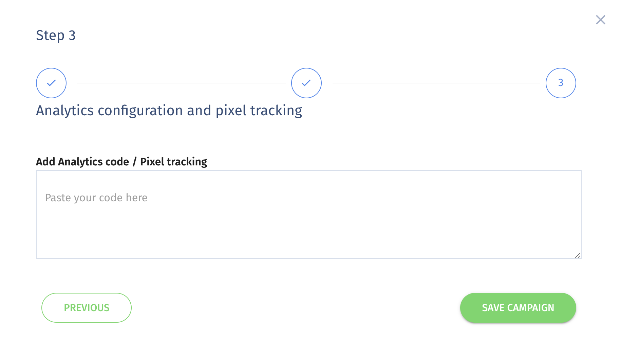Click the number 3 in the stepper
The image size is (621, 364).
tap(561, 83)
